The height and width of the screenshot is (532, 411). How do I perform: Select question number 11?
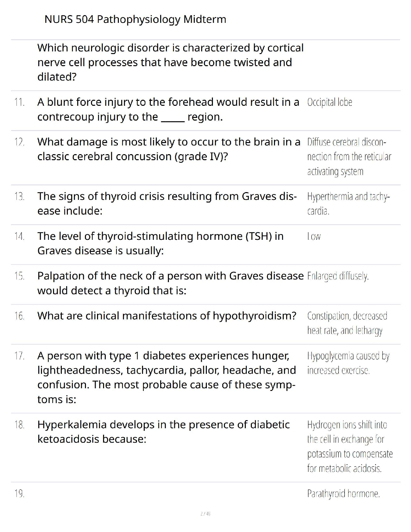point(19,102)
